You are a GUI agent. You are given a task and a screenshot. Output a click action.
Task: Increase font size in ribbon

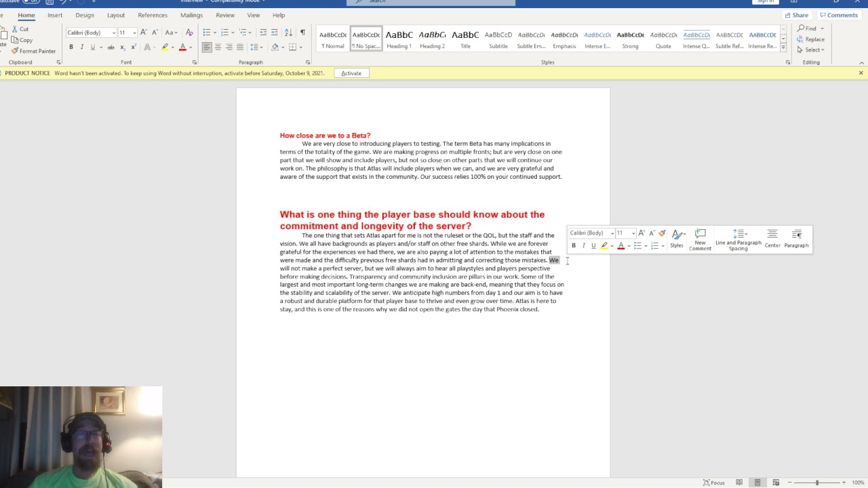click(144, 33)
